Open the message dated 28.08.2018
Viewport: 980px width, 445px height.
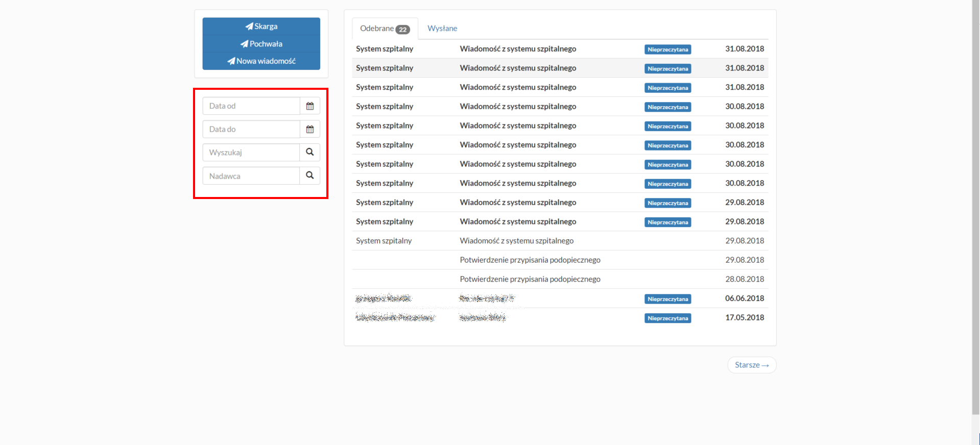(530, 279)
